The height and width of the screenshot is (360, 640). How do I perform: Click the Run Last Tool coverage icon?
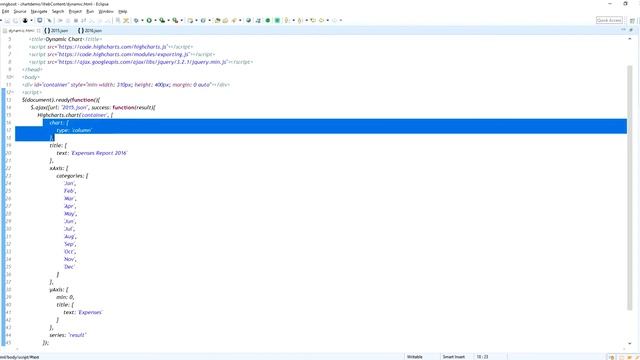162,20
